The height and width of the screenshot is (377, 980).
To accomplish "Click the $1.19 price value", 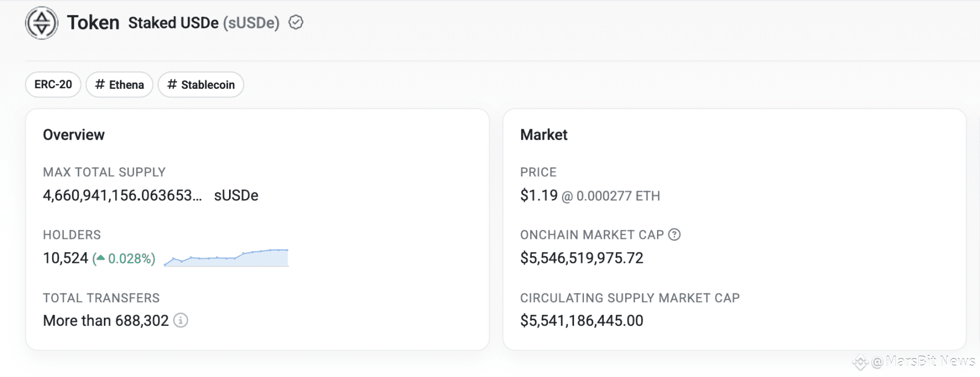I will pyautogui.click(x=539, y=195).
